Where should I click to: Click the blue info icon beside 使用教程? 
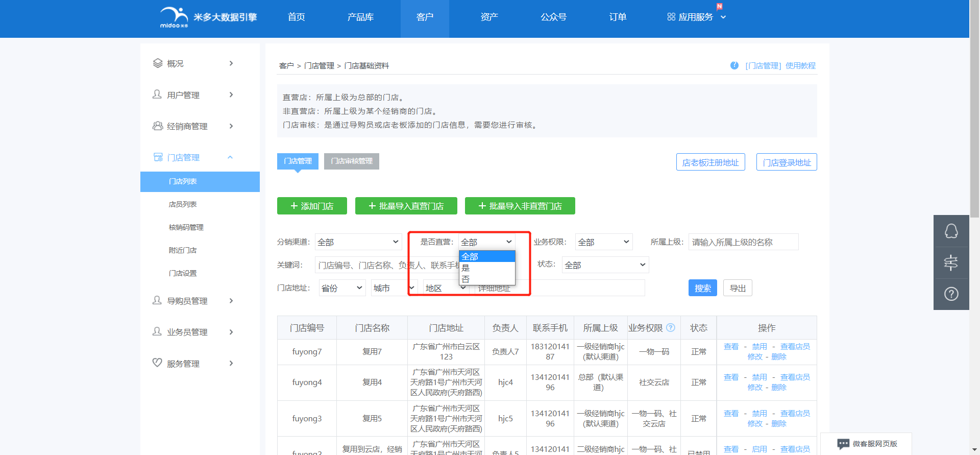click(734, 65)
